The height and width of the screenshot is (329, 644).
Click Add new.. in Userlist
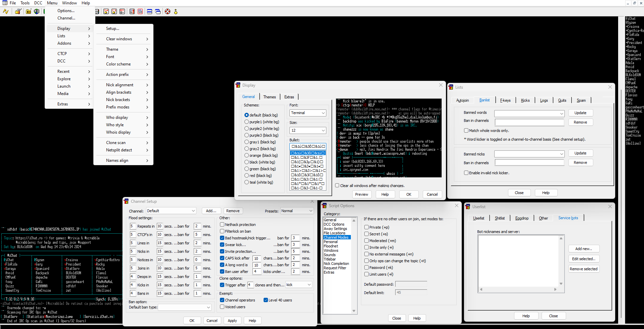tap(584, 249)
